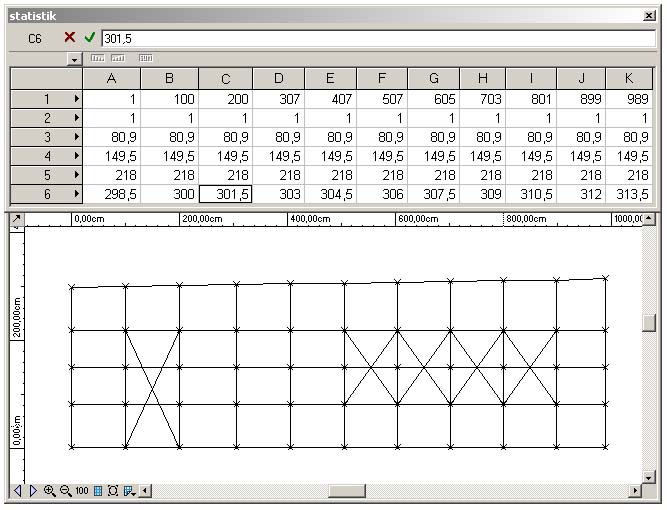Select cell B1 containing 100
This screenshot has width=667, height=510.
(x=169, y=99)
